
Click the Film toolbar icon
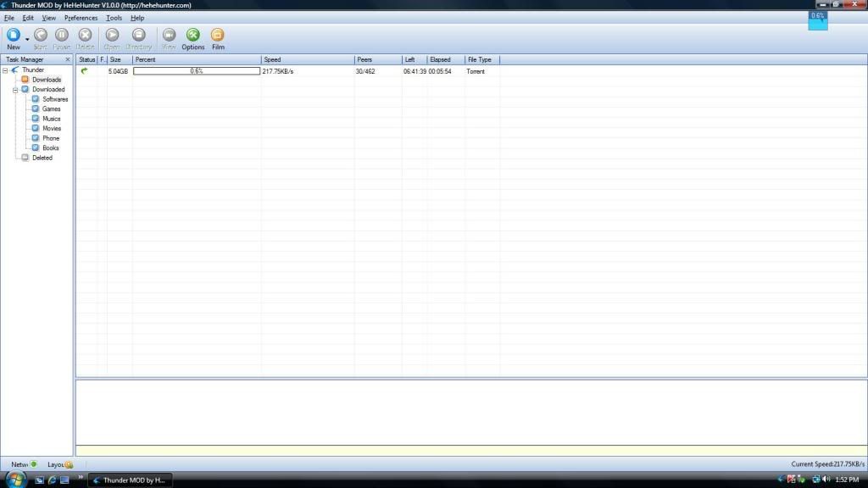click(x=218, y=36)
